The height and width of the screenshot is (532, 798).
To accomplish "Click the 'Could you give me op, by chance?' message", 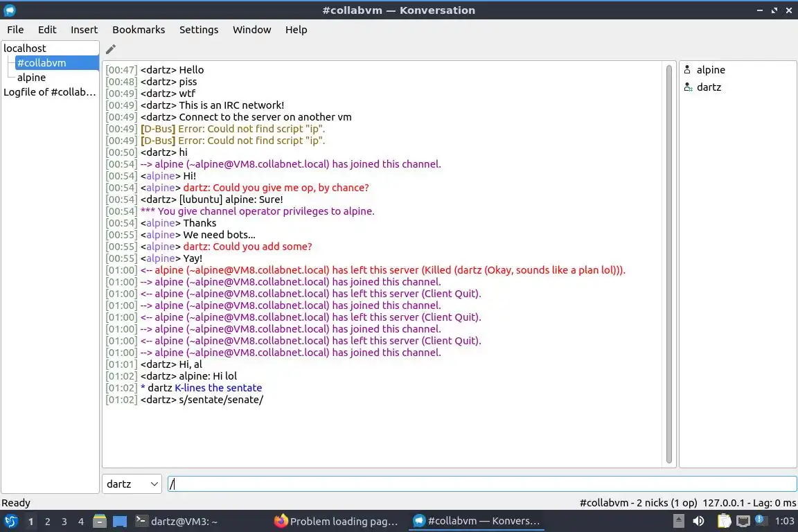I will 276,187.
